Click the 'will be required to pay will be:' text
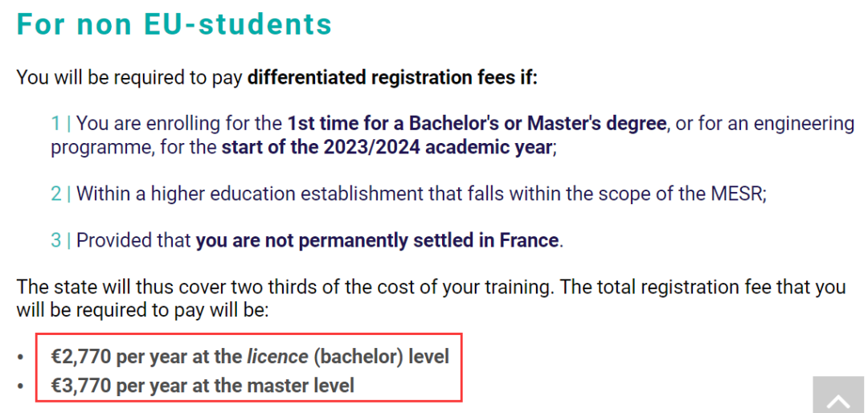868x413 pixels. (142, 311)
